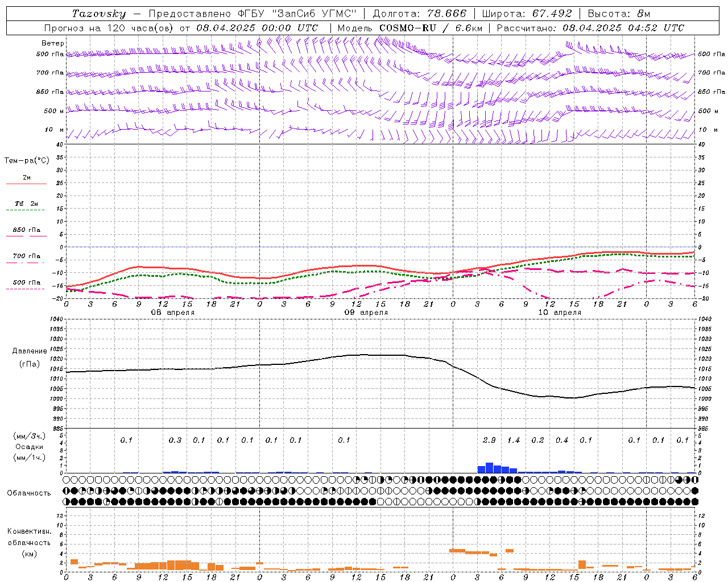The image size is (728, 582).
Task: Click the latitude value Широта: 67.492
Action: pyautogui.click(x=527, y=14)
